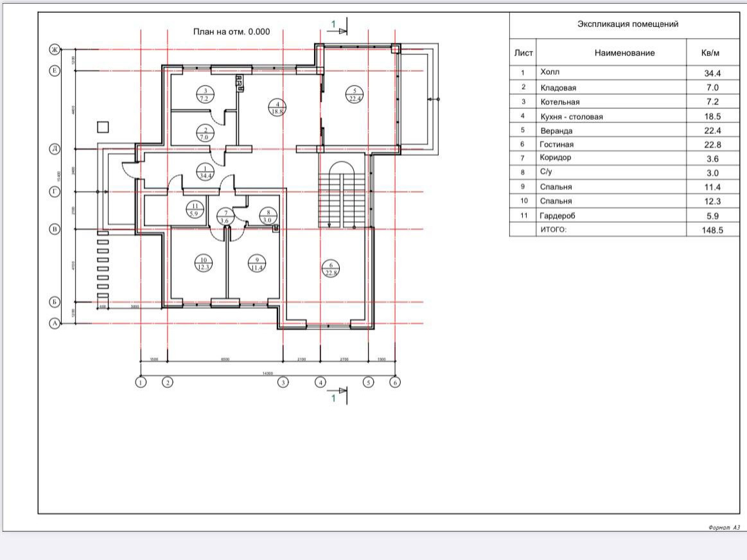This screenshot has width=747, height=560.
Task: Select the top section cut marker 1 arrow
Action: [337, 28]
